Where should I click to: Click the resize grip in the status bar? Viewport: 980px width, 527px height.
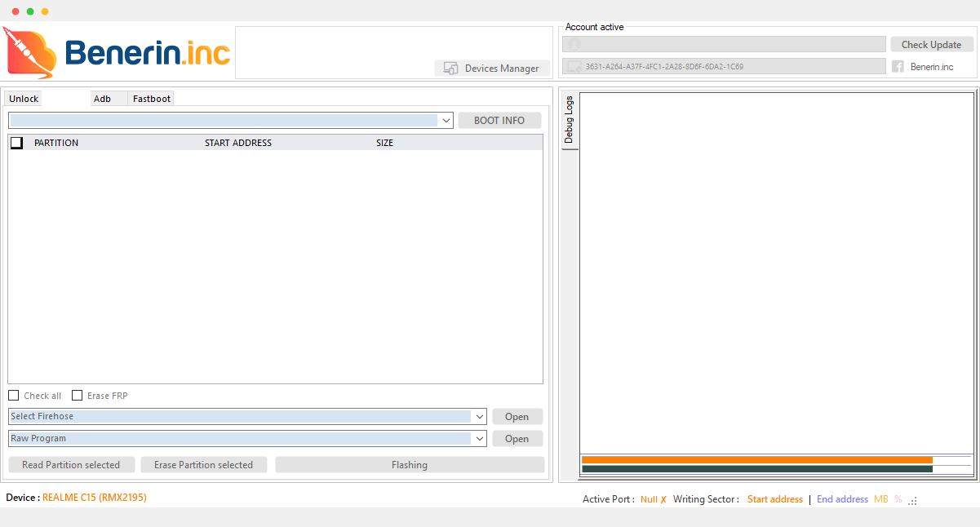pos(913,500)
